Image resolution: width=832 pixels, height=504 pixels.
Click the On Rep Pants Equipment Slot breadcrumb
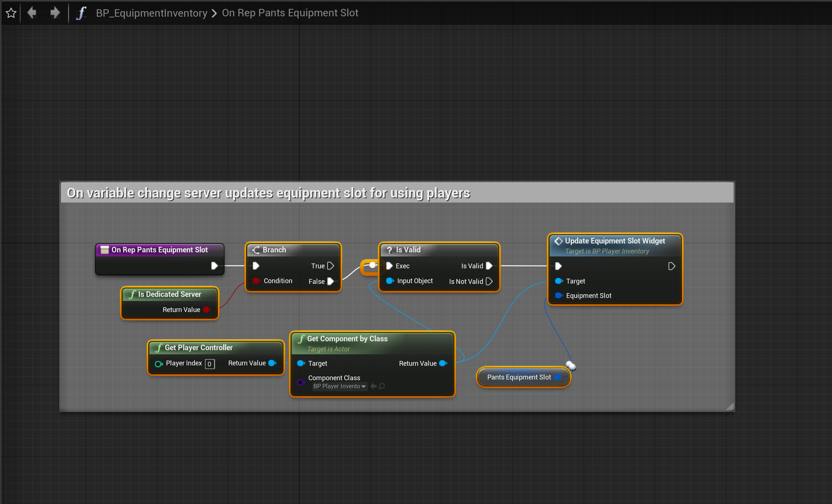290,13
